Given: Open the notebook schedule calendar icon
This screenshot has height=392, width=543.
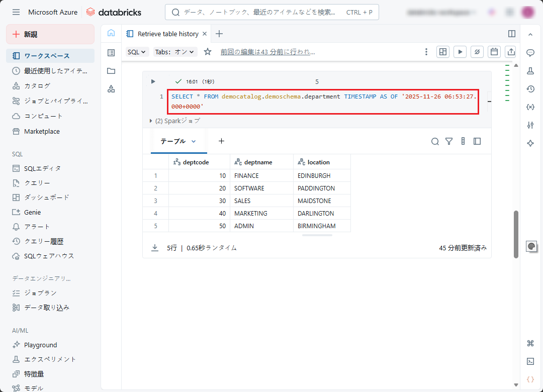Looking at the screenshot, I should [494, 52].
